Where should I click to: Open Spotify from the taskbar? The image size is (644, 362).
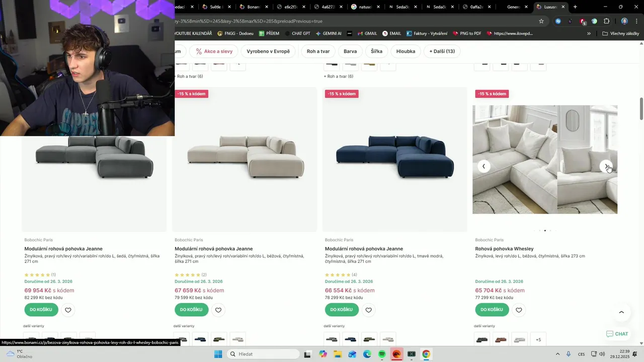(382, 354)
